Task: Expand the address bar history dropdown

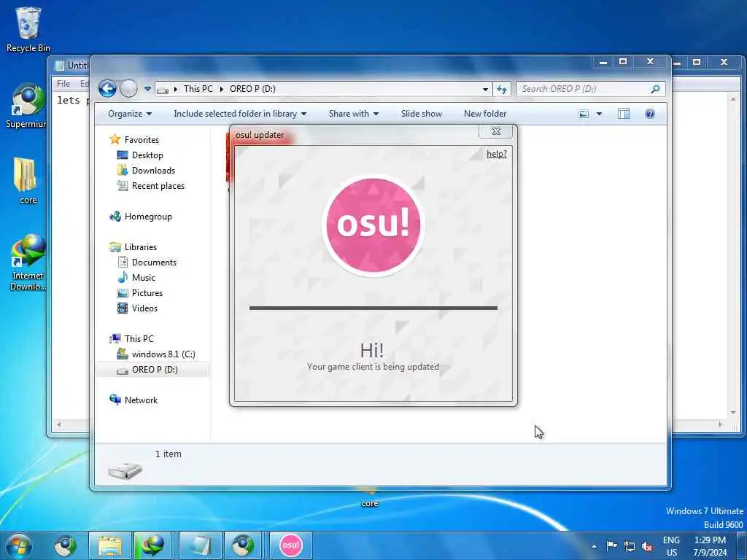Action: (485, 89)
